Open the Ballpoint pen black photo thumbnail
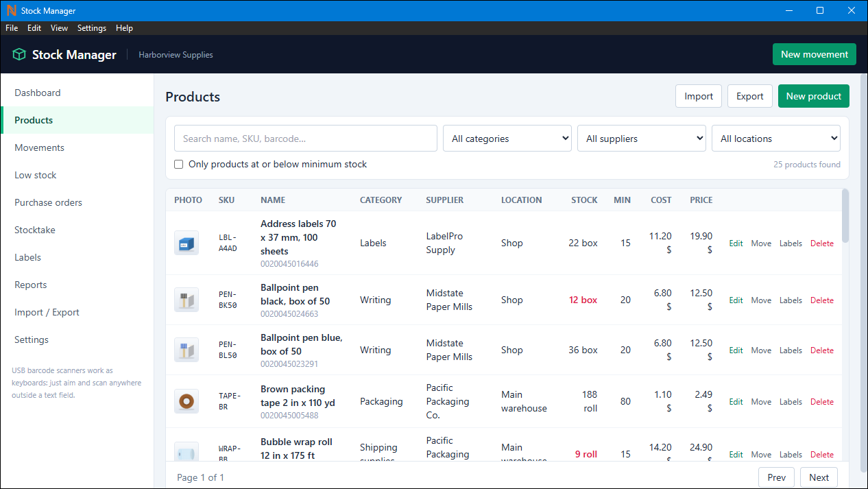868x489 pixels. click(186, 300)
